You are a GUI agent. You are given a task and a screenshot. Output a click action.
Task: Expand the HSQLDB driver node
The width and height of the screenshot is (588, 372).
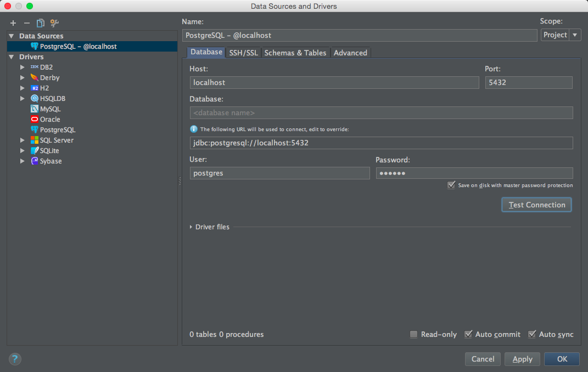[23, 99]
